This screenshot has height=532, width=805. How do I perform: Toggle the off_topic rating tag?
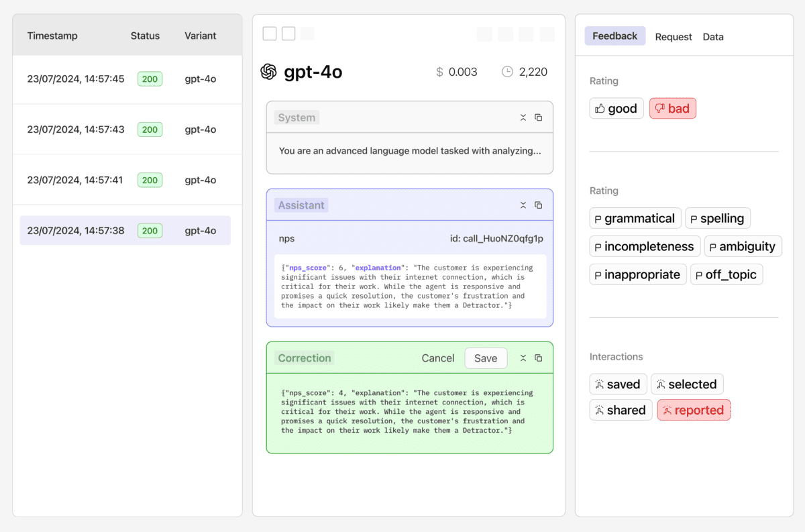(727, 274)
